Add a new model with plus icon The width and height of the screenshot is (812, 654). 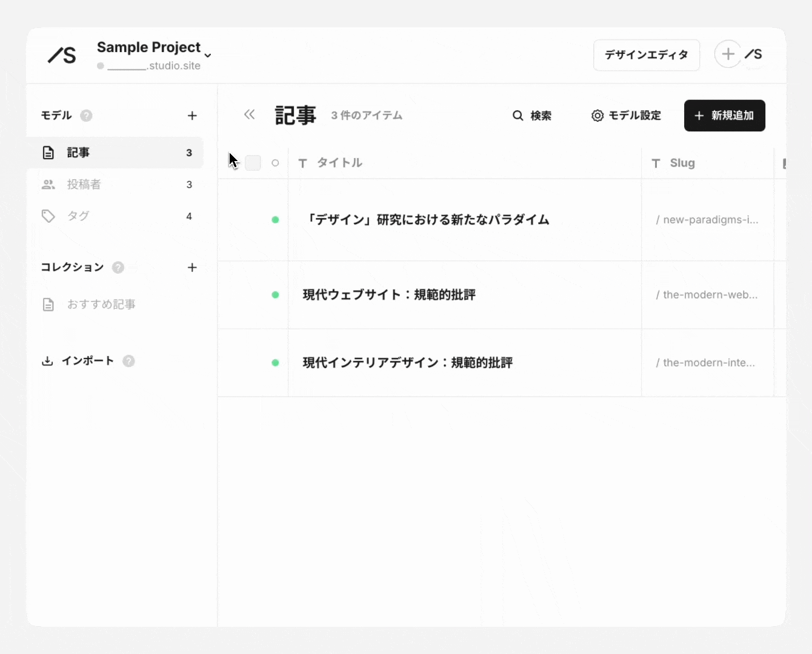192,116
